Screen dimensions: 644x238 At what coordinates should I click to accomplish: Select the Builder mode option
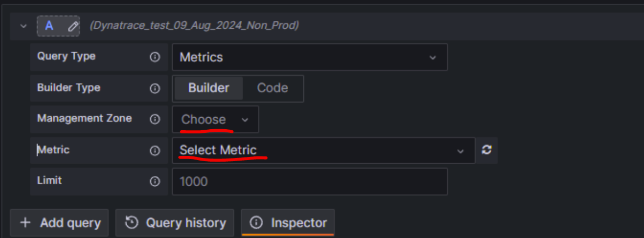[209, 88]
